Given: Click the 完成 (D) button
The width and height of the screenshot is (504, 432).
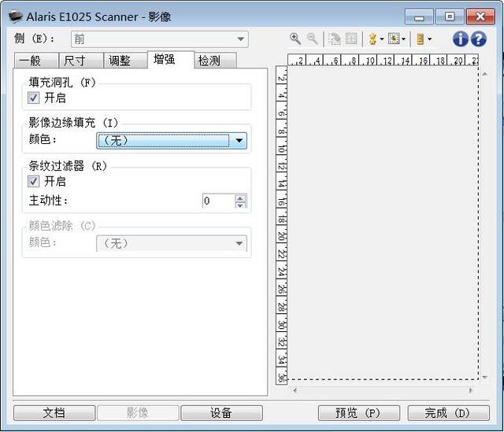Looking at the screenshot, I should [448, 413].
